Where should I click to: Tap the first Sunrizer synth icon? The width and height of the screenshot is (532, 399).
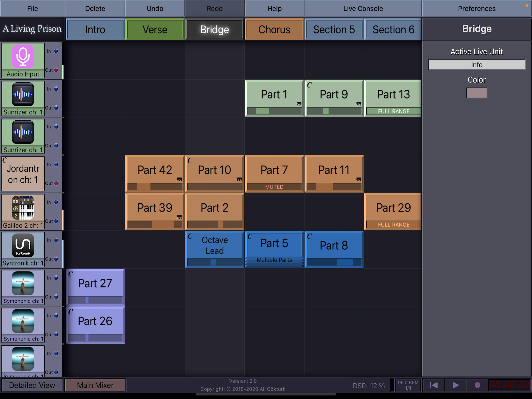click(23, 94)
